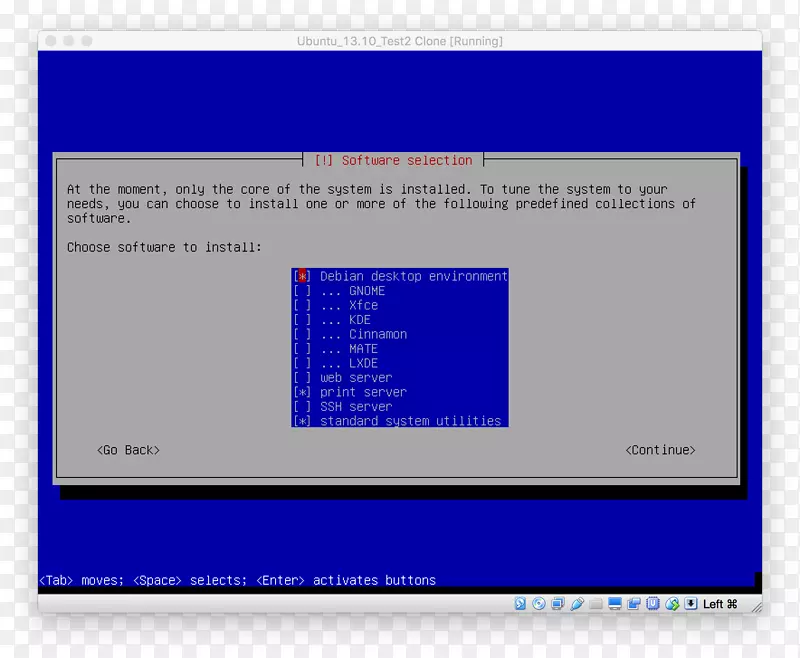Toggle the standard system utilities checkbox
Image resolution: width=800 pixels, height=658 pixels.
(302, 420)
